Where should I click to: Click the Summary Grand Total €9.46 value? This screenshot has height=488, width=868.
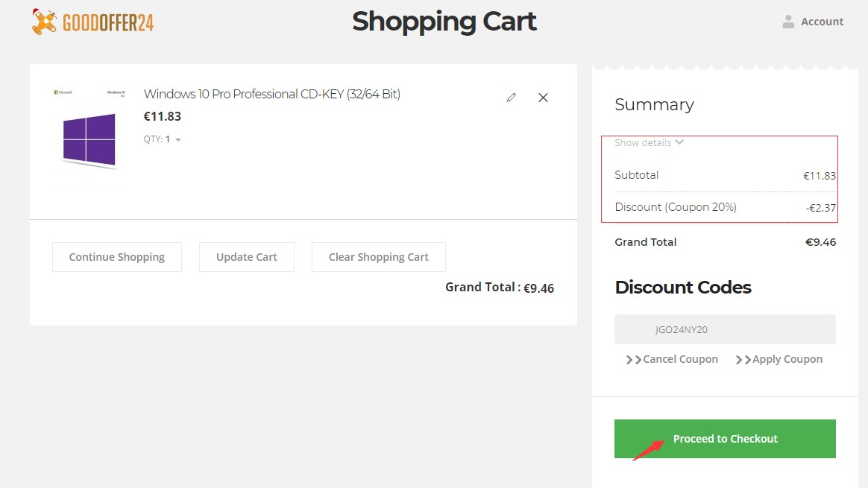[x=820, y=242]
